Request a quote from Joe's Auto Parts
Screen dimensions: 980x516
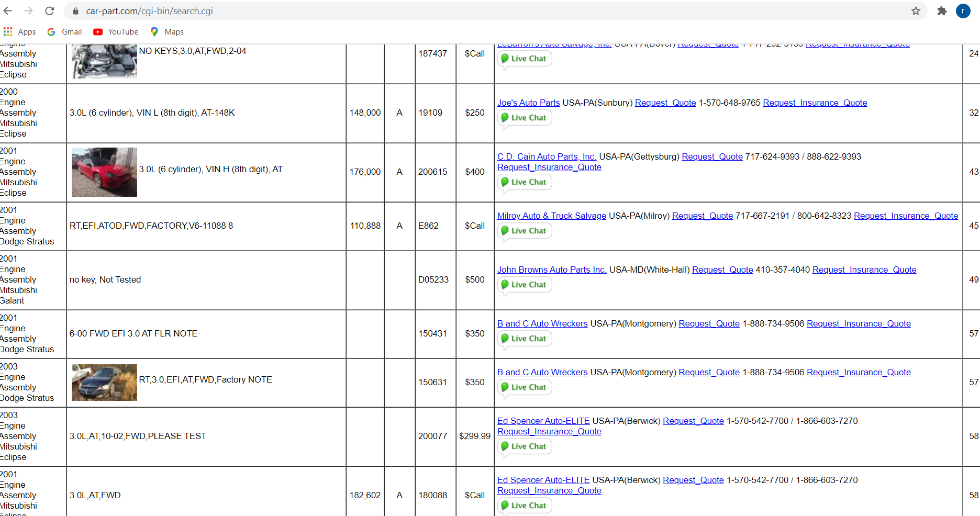coord(665,103)
